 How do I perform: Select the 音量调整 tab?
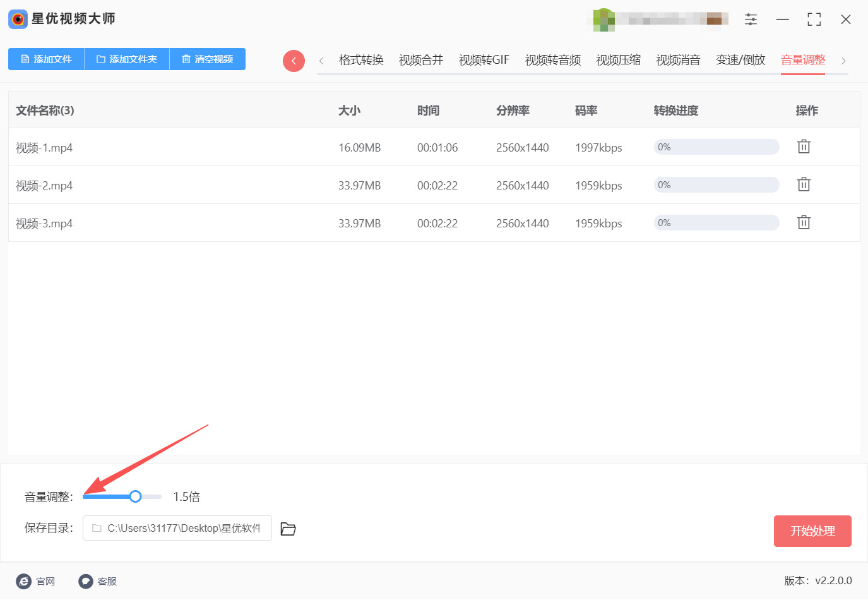(x=803, y=60)
